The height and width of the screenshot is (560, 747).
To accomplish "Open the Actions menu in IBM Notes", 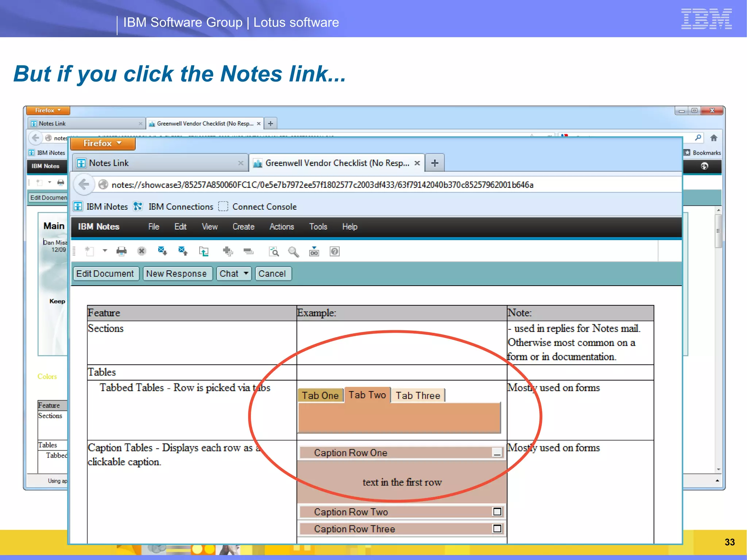I will tap(282, 227).
